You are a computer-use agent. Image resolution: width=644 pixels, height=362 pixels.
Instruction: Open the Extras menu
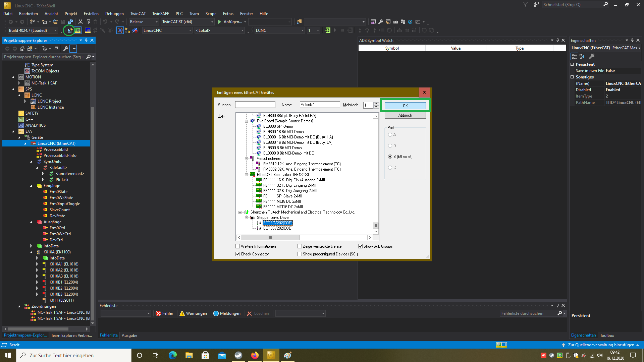coord(228,14)
